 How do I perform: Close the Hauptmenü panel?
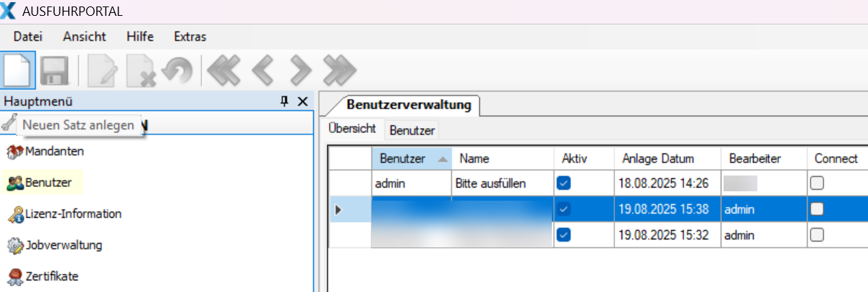(x=303, y=101)
